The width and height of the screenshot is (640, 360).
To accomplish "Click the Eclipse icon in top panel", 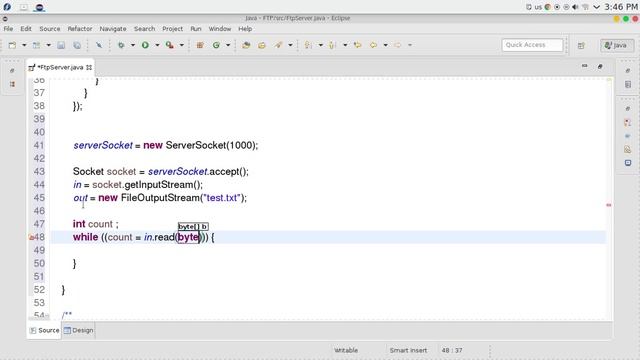I will (40, 7).
